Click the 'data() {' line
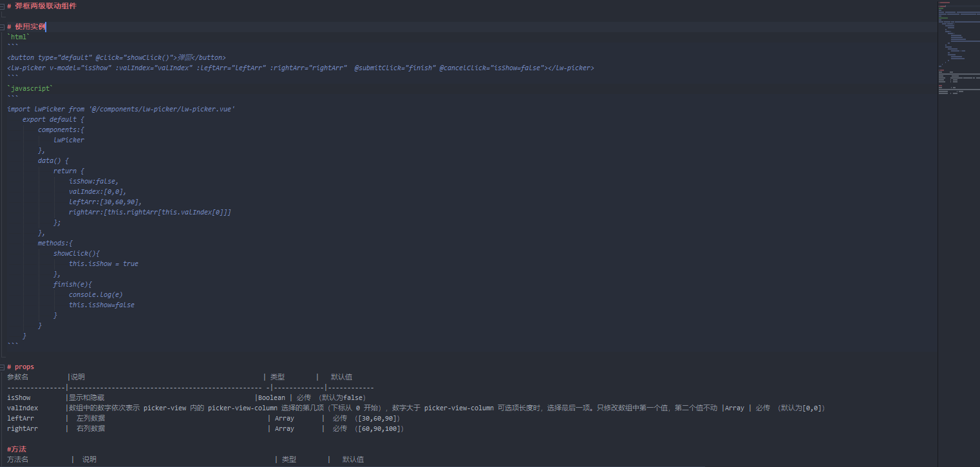 coord(53,160)
